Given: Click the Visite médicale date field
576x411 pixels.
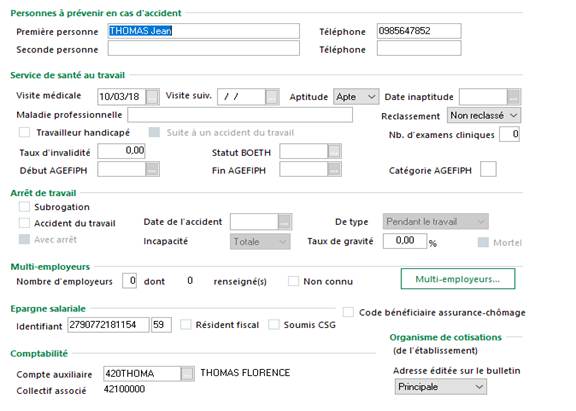Looking at the screenshot, I should pyautogui.click(x=122, y=97).
